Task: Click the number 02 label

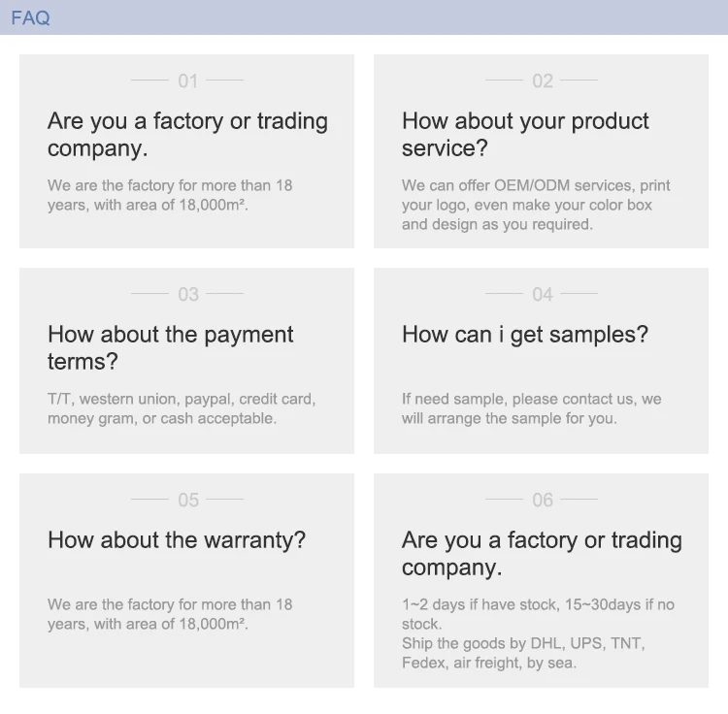Action: (x=542, y=81)
